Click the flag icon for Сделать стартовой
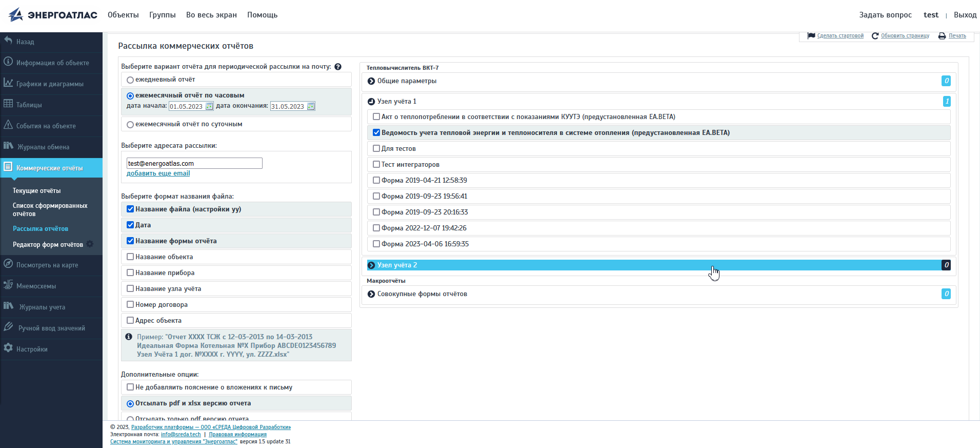Image resolution: width=980 pixels, height=448 pixels. (811, 36)
